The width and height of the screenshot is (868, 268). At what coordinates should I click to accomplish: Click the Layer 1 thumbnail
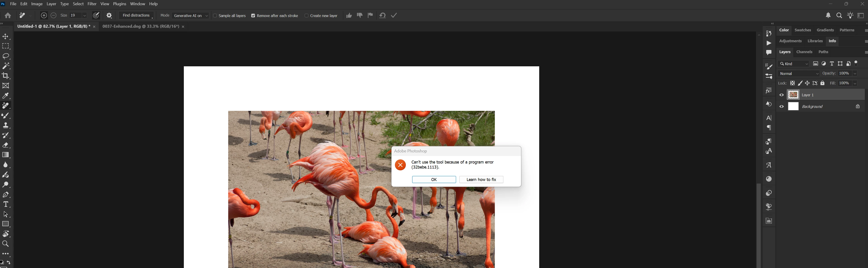point(793,95)
